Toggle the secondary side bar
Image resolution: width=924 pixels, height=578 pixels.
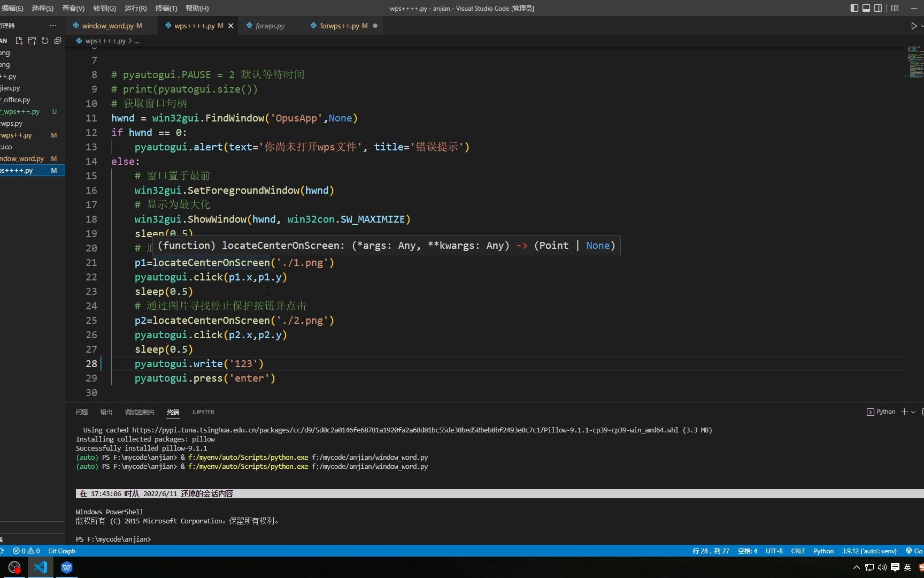click(x=878, y=8)
